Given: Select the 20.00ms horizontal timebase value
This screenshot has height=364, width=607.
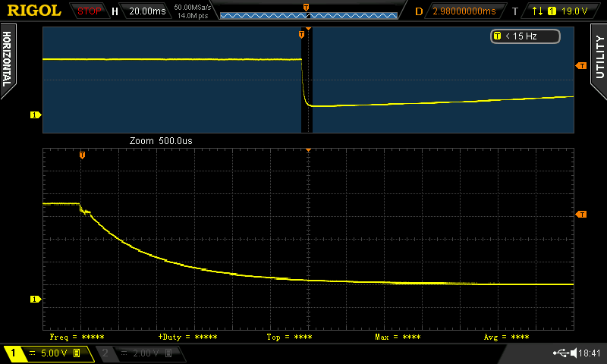Looking at the screenshot, I should [147, 11].
